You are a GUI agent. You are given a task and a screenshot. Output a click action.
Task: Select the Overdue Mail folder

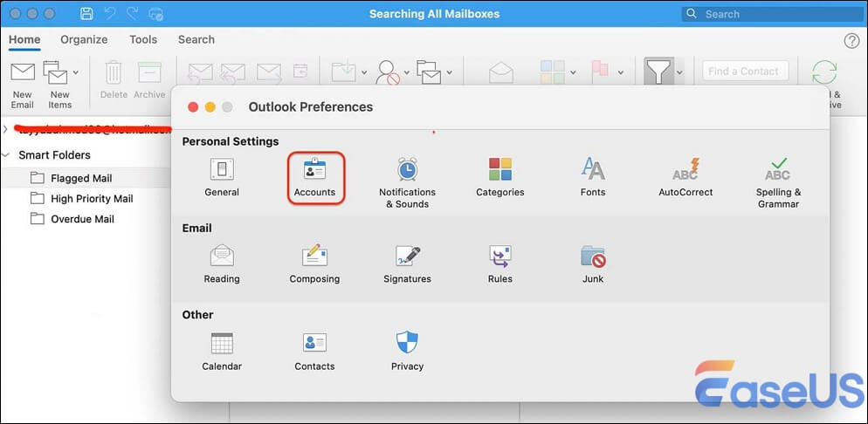[x=86, y=219]
